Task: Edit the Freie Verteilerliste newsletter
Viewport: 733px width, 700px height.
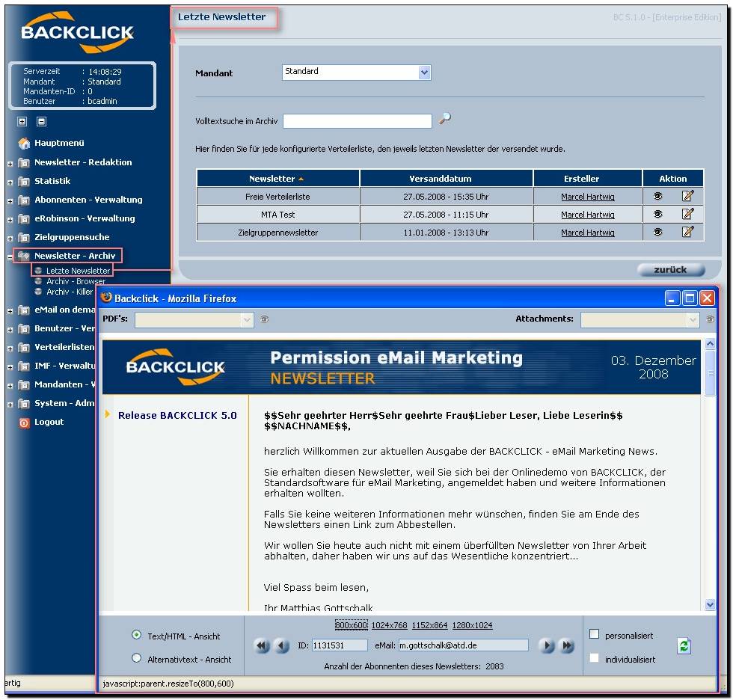Action: pyautogui.click(x=687, y=196)
